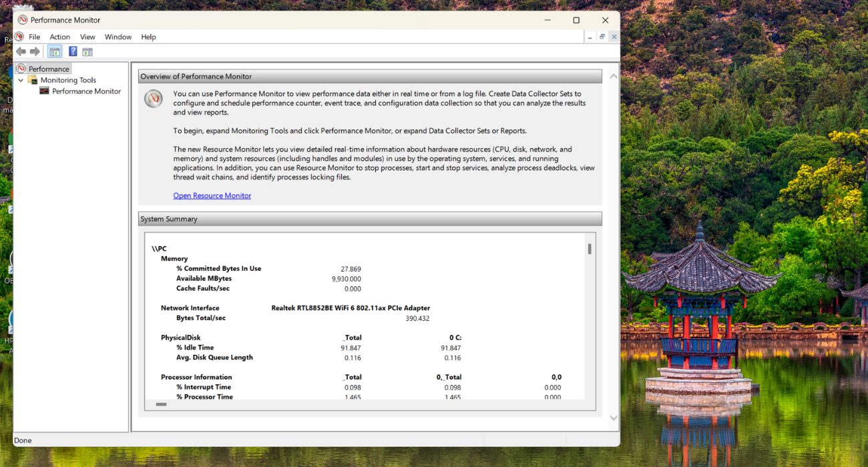The width and height of the screenshot is (868, 467).
Task: Open the View menu
Action: pos(87,37)
